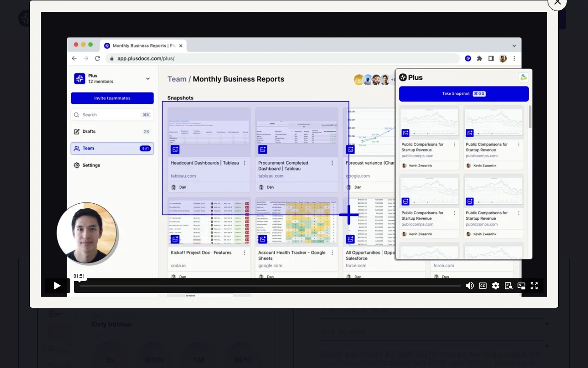Click snapshot icon on Account Health Tracker card
Screen dimensions: 588x368
tap(263, 239)
